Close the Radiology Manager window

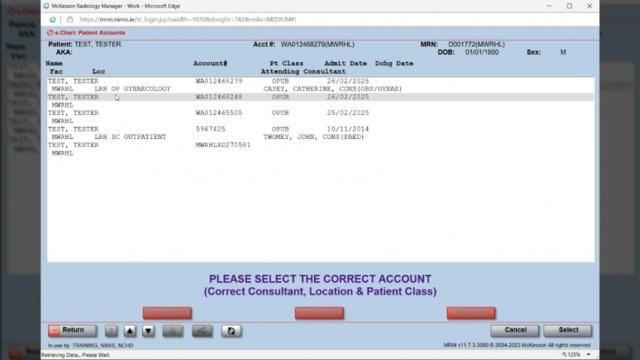pyautogui.click(x=589, y=6)
